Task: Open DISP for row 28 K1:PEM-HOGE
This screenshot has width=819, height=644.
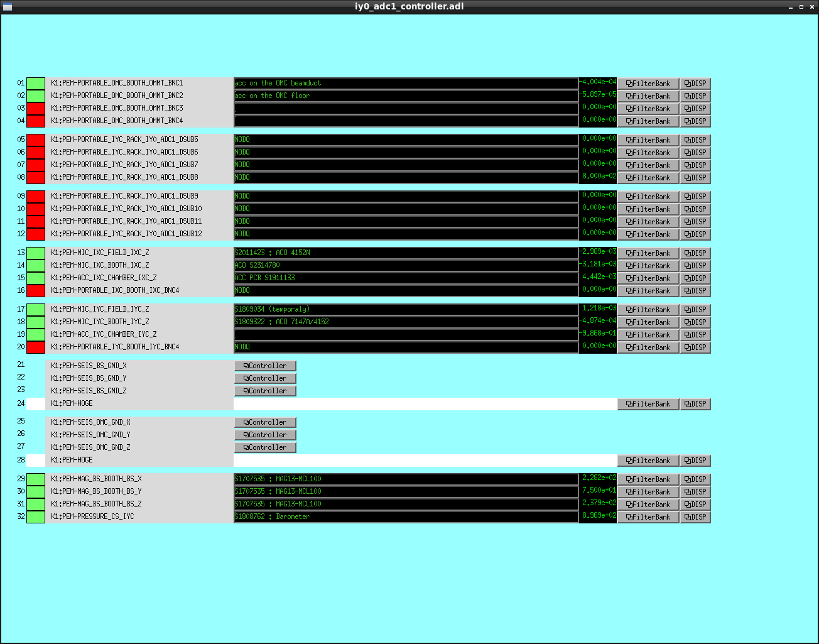Action: [695, 461]
